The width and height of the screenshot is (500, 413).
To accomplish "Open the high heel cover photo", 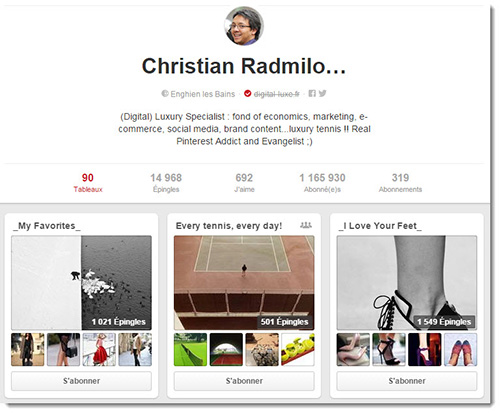I will pos(407,283).
